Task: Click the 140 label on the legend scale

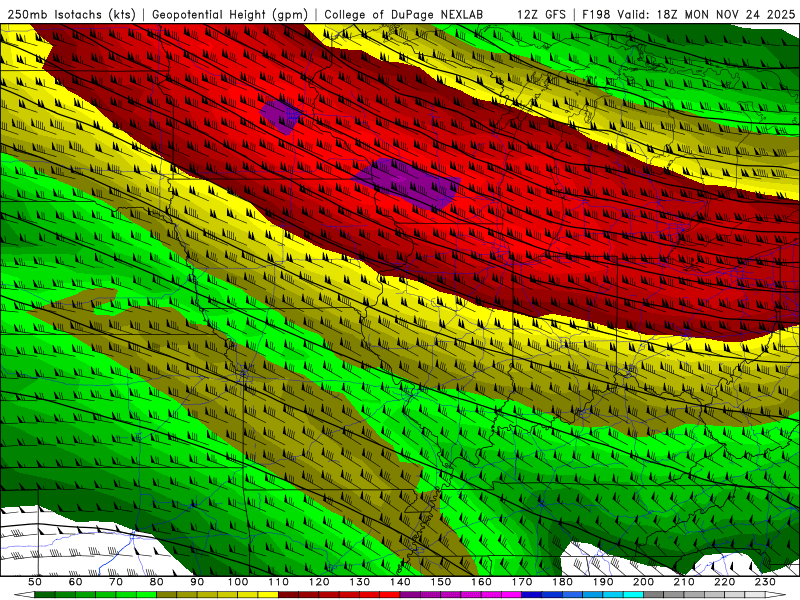Action: pos(400,582)
